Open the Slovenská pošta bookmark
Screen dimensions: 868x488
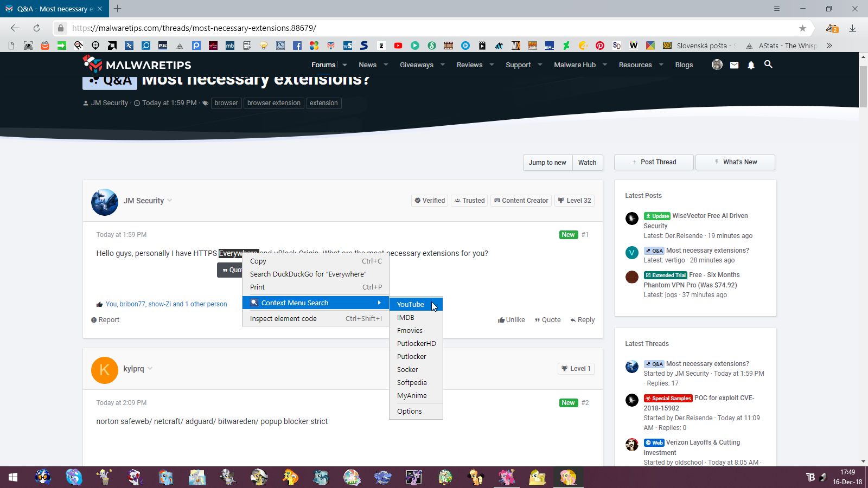tap(699, 46)
